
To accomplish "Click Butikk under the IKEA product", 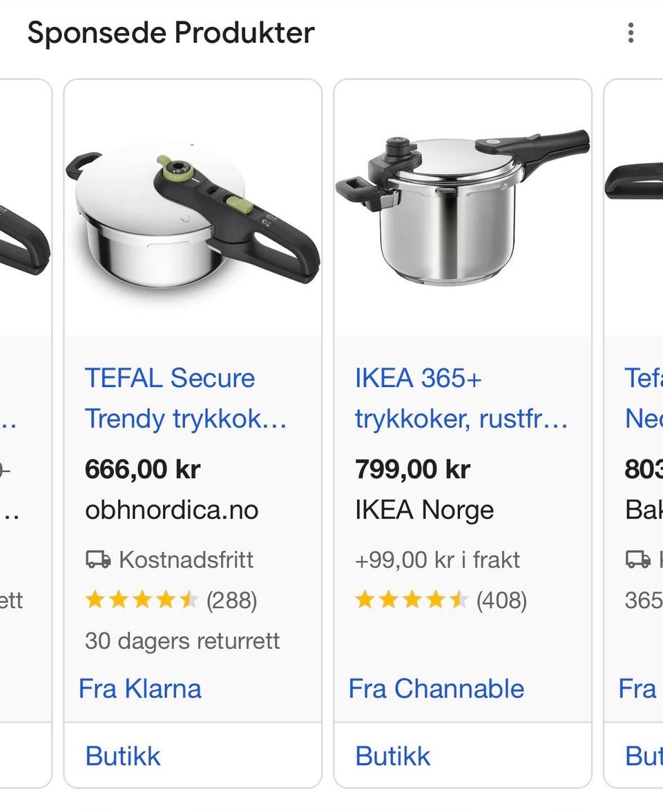I will 393,756.
